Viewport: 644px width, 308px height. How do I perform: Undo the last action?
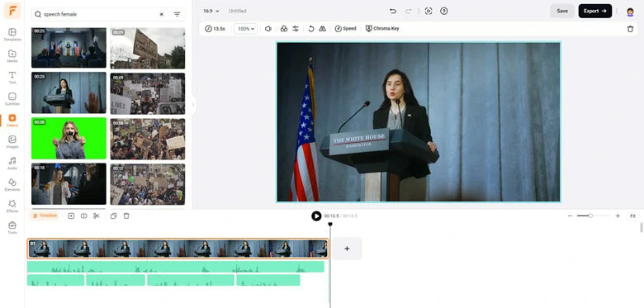point(393,11)
